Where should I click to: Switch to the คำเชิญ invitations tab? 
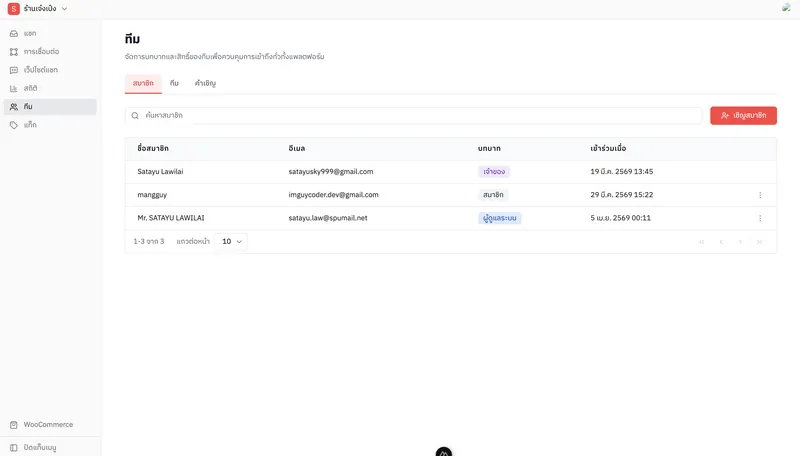(x=205, y=83)
